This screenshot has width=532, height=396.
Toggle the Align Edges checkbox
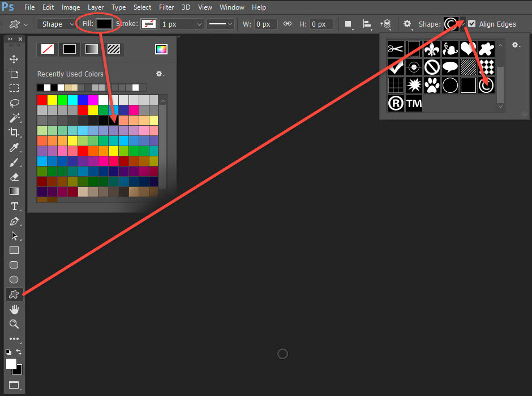(x=471, y=24)
